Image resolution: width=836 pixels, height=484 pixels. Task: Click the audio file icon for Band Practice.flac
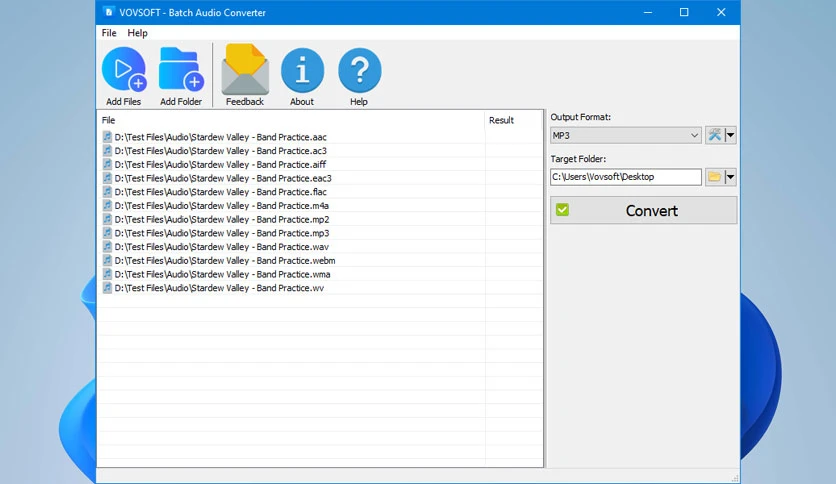coord(107,192)
